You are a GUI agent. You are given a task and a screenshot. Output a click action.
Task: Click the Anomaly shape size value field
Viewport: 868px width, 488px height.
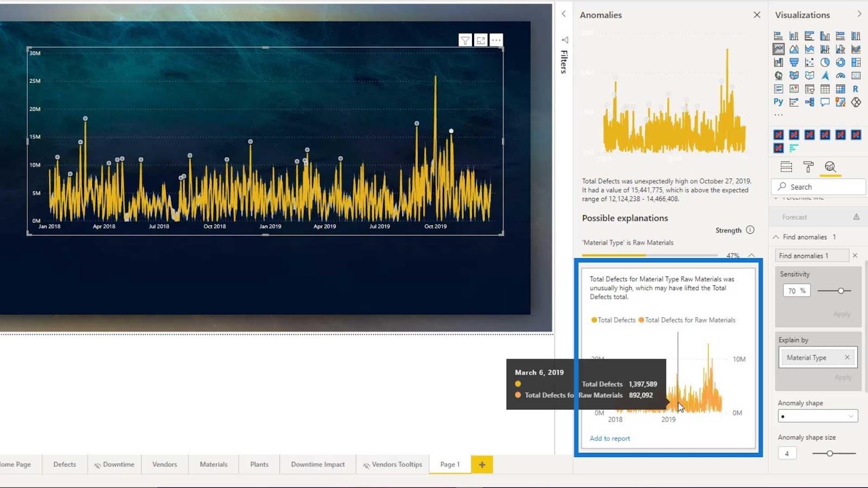click(787, 453)
